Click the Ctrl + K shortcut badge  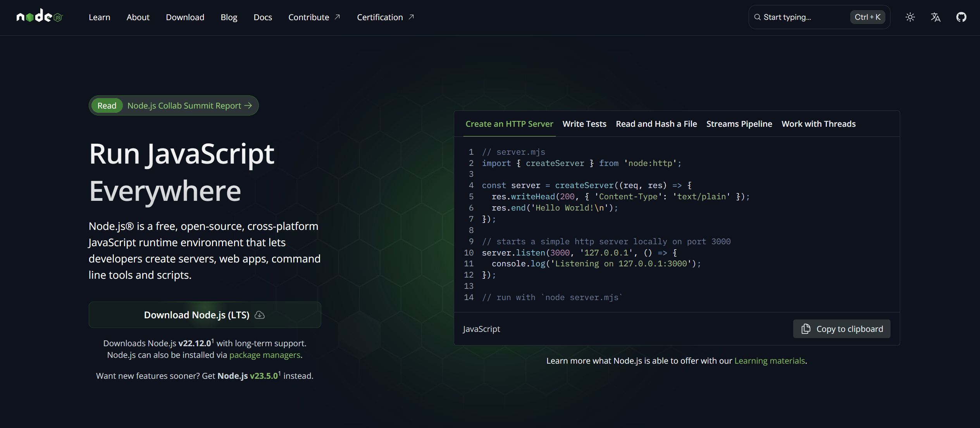[867, 17]
